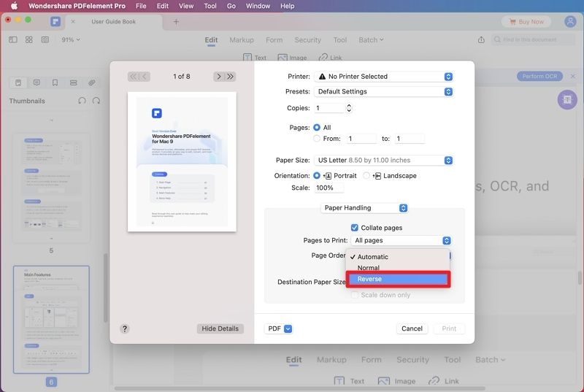Click the PDFelement home icon in the tab bar

point(55,22)
